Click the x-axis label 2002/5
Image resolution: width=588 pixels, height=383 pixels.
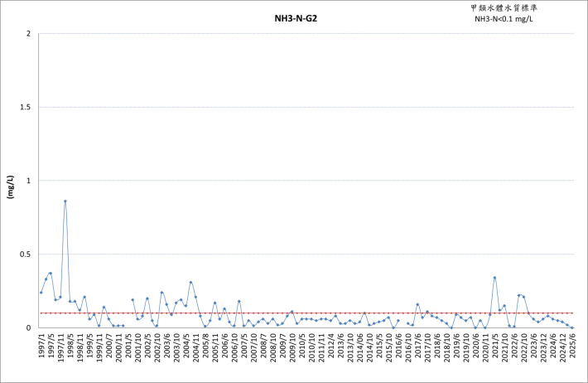pyautogui.click(x=147, y=347)
